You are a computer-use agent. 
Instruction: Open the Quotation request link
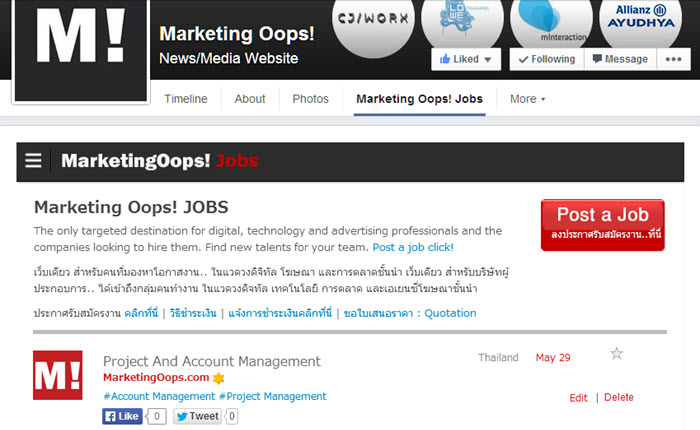point(410,313)
